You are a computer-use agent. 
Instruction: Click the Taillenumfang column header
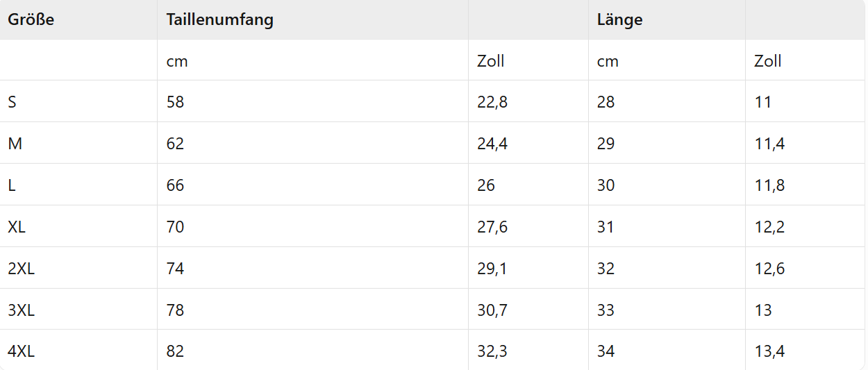click(x=220, y=19)
